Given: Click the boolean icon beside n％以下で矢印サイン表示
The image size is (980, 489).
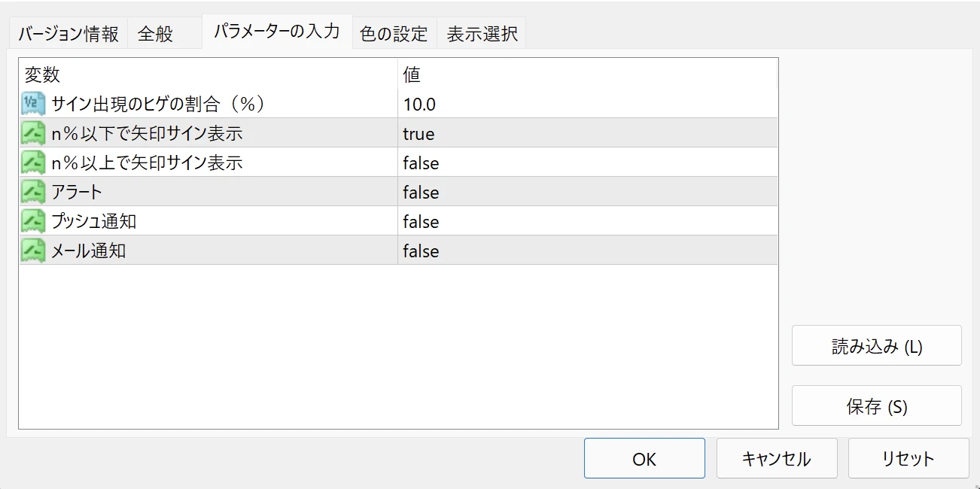Looking at the screenshot, I should (x=34, y=134).
